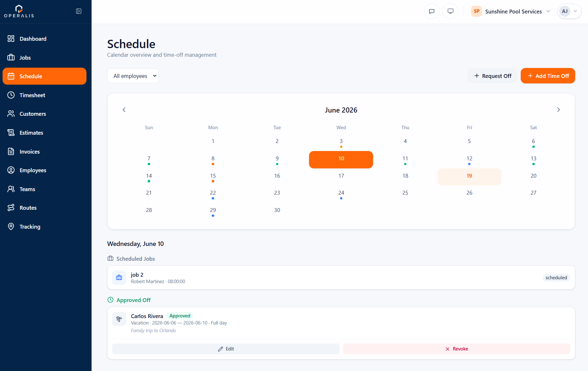Click the SP company badge
Image resolution: width=588 pixels, height=371 pixels.
pos(477,11)
